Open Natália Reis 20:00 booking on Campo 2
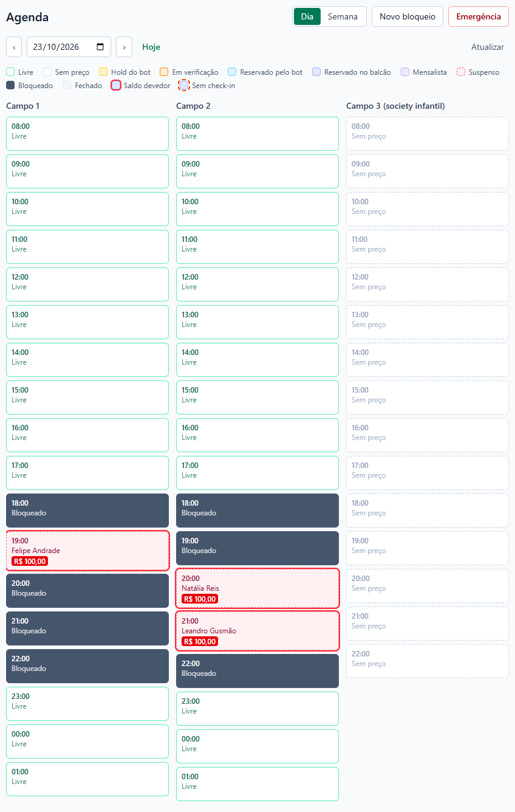515x812 pixels. point(257,588)
